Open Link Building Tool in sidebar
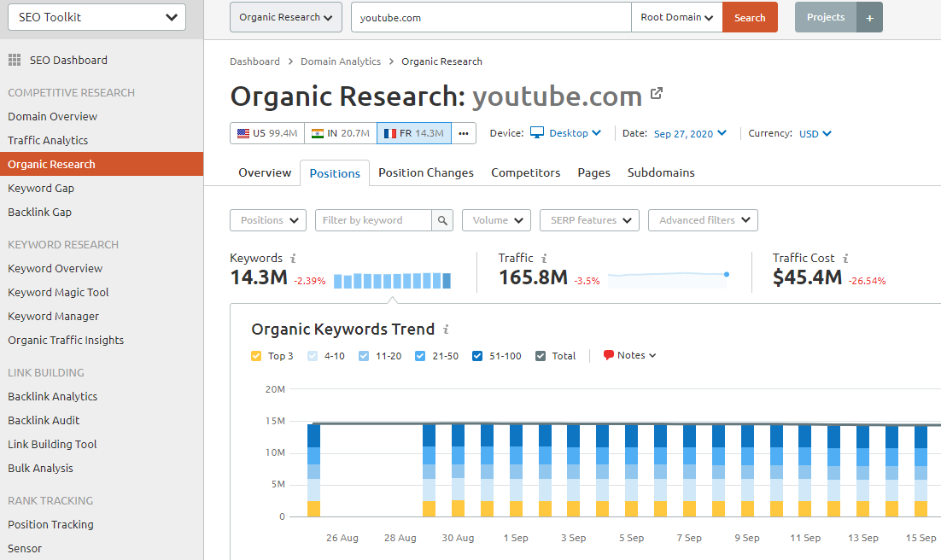The image size is (941, 560). pyautogui.click(x=52, y=445)
